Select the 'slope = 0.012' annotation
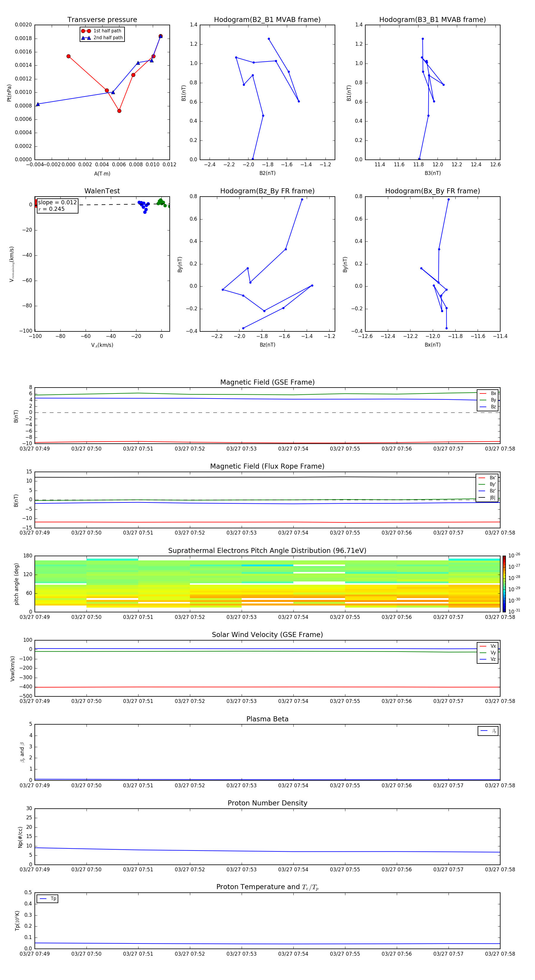 pos(57,203)
